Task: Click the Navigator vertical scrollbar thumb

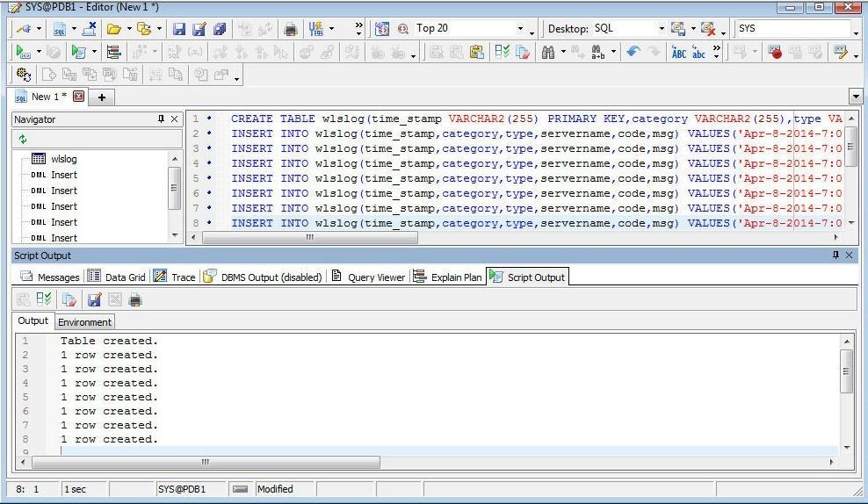Action: click(174, 188)
